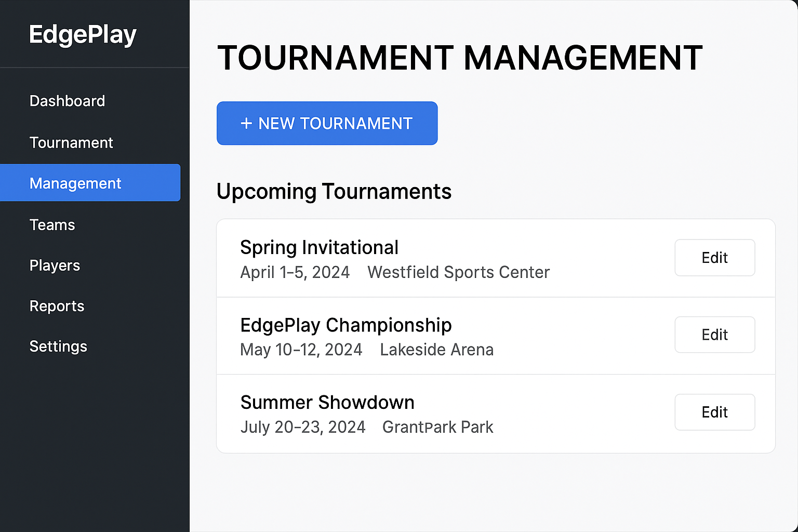Edit the EdgePlay Championship

point(715,335)
